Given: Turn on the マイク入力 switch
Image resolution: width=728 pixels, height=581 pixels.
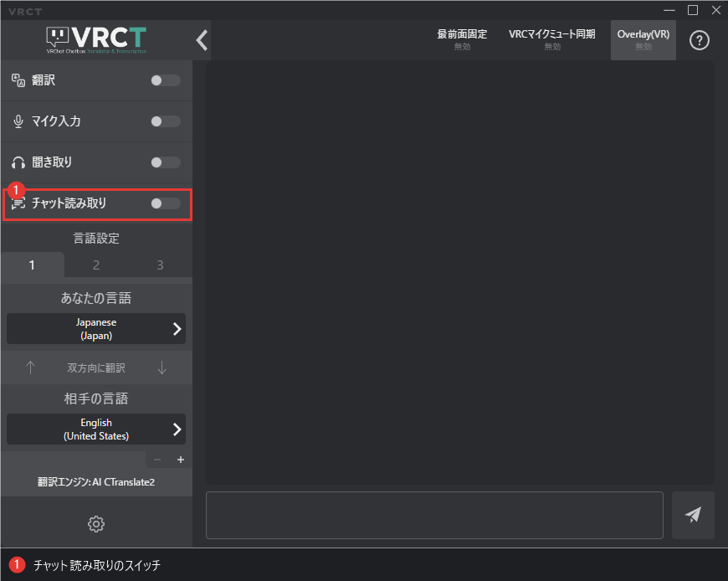Looking at the screenshot, I should point(166,121).
